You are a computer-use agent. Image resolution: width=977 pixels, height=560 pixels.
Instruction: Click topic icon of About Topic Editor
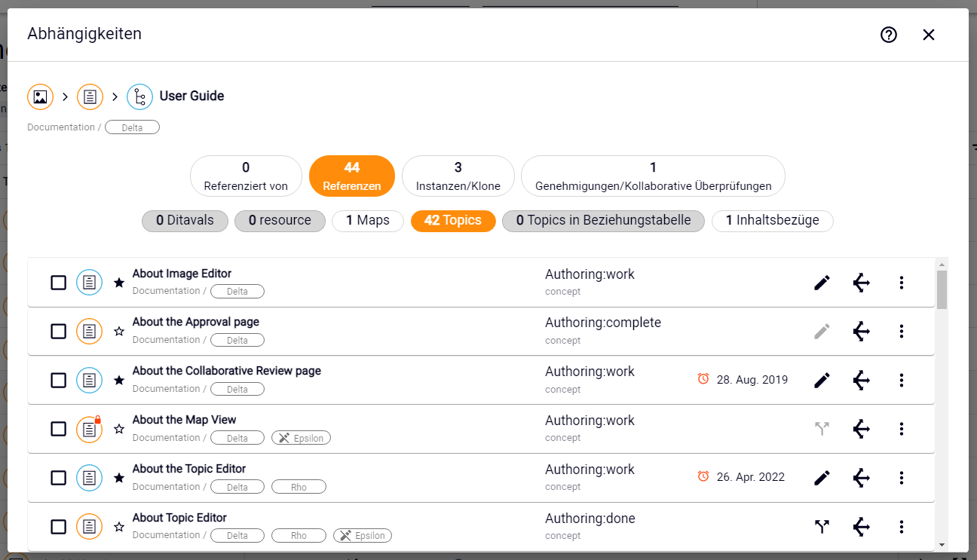(x=89, y=527)
